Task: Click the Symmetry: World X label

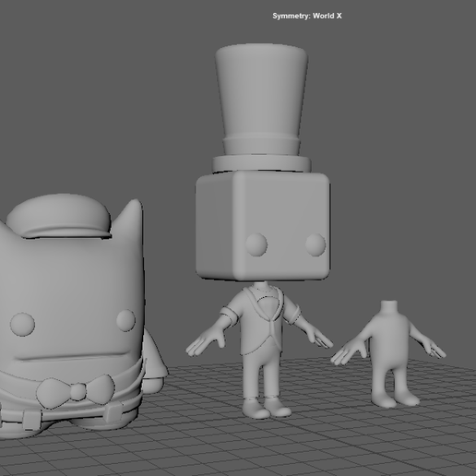Action: coord(307,16)
